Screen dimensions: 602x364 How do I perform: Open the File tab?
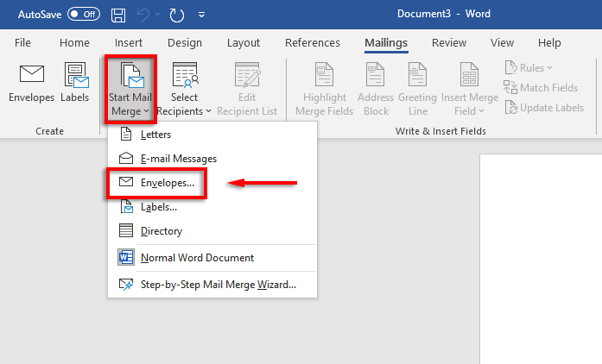[x=22, y=42]
